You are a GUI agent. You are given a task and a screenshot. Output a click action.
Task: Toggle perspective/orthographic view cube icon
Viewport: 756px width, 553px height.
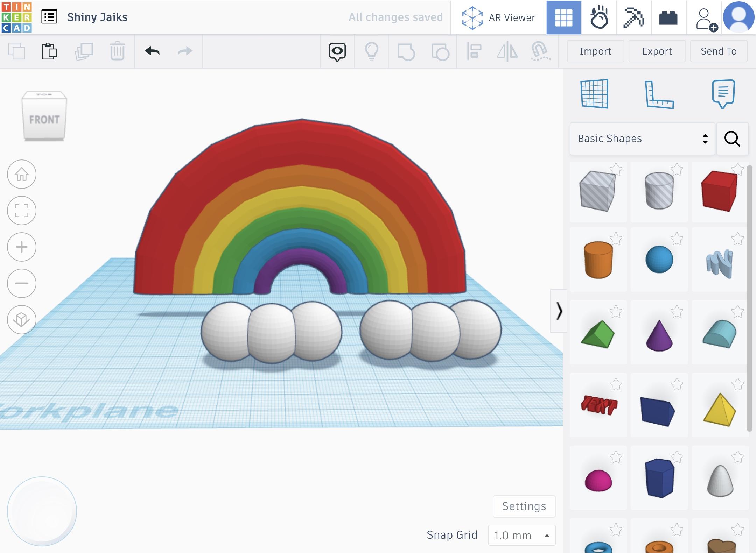(22, 320)
